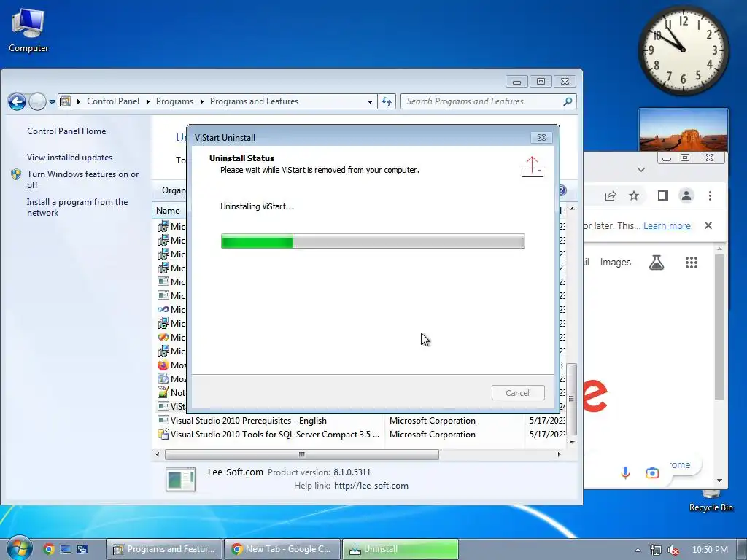Select Visual Studio 2010 Prerequisites - English row

tap(360, 421)
